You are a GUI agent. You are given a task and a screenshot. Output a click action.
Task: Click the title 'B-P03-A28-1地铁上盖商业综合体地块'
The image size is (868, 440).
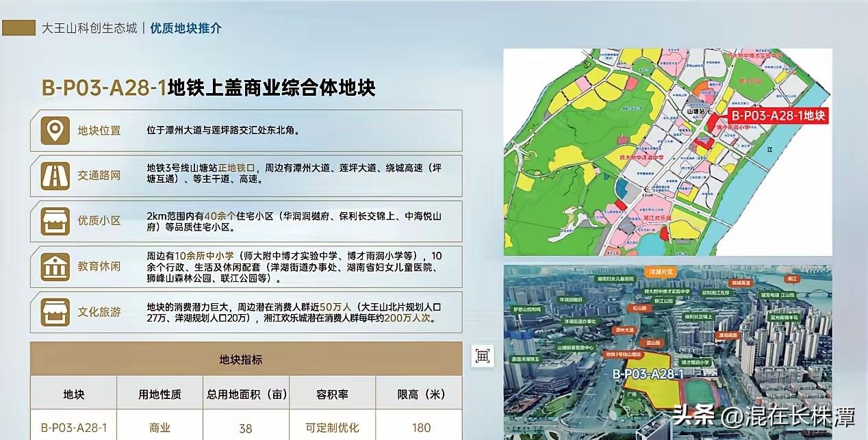pyautogui.click(x=209, y=88)
